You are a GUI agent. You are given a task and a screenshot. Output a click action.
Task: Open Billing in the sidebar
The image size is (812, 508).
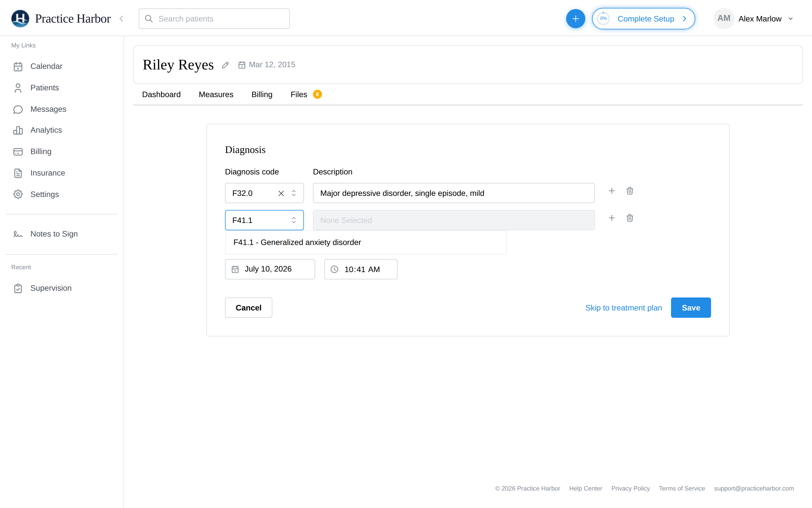tap(41, 152)
